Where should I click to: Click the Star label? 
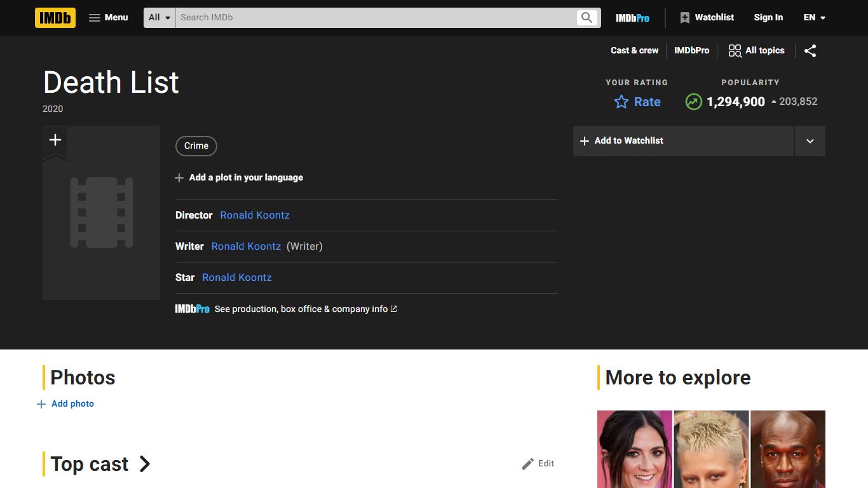pyautogui.click(x=185, y=278)
